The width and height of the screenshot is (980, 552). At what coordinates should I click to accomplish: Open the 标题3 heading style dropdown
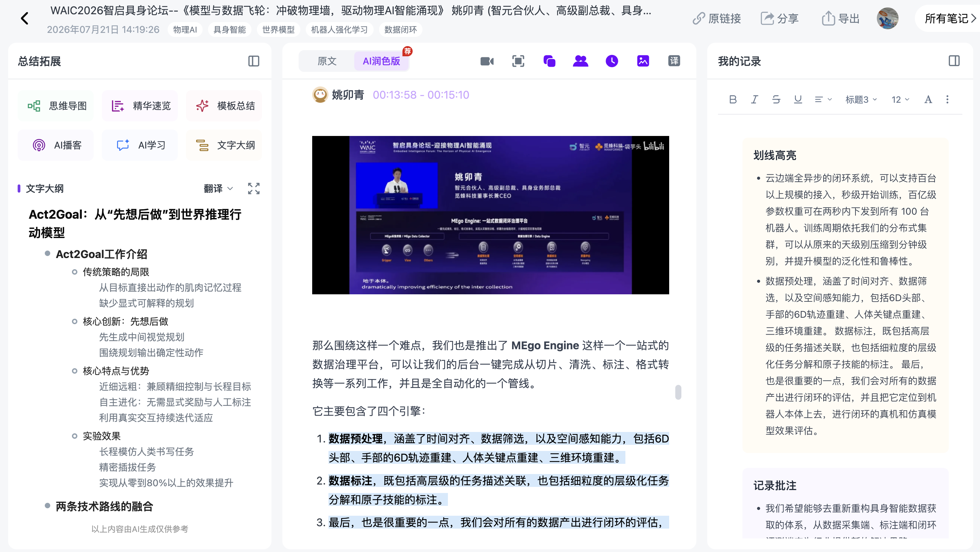[861, 100]
